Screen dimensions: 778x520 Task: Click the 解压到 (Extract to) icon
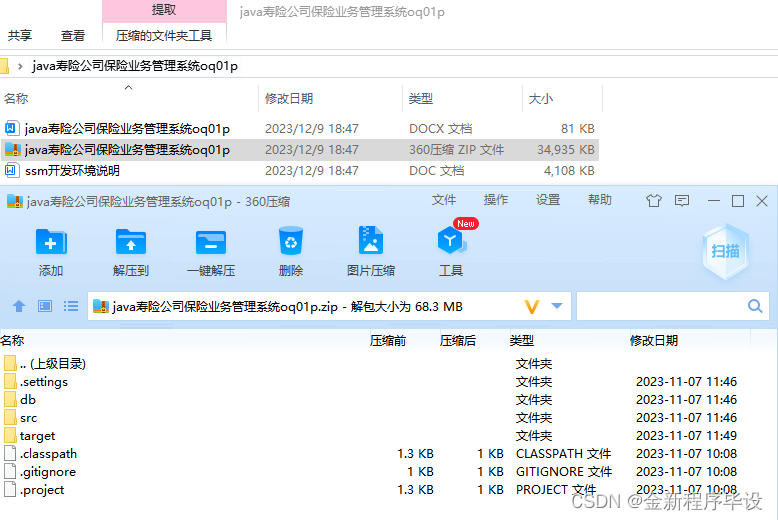point(130,243)
